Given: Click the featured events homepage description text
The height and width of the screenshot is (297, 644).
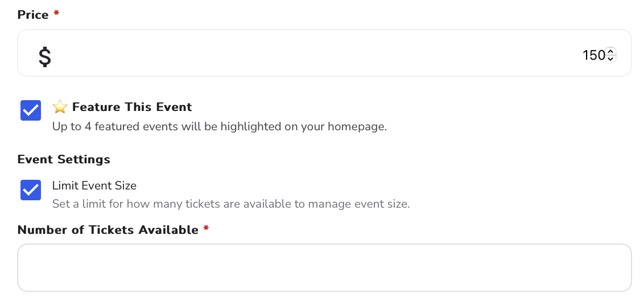Looking at the screenshot, I should (220, 126).
